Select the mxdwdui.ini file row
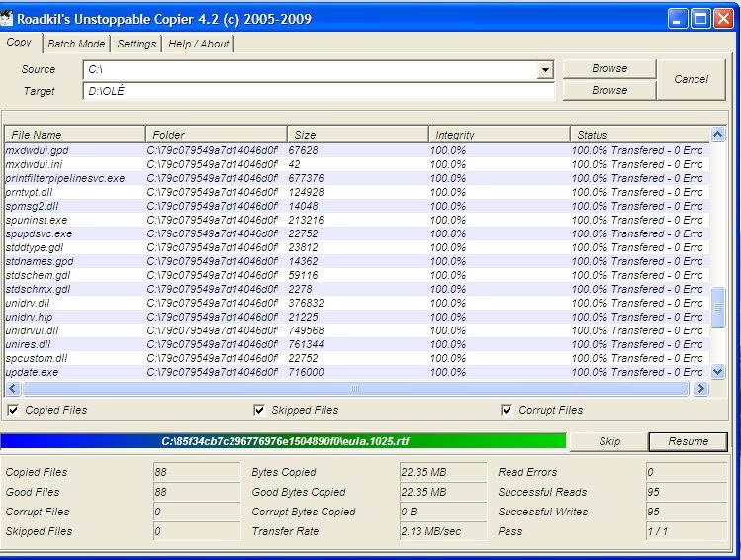 tap(357, 164)
